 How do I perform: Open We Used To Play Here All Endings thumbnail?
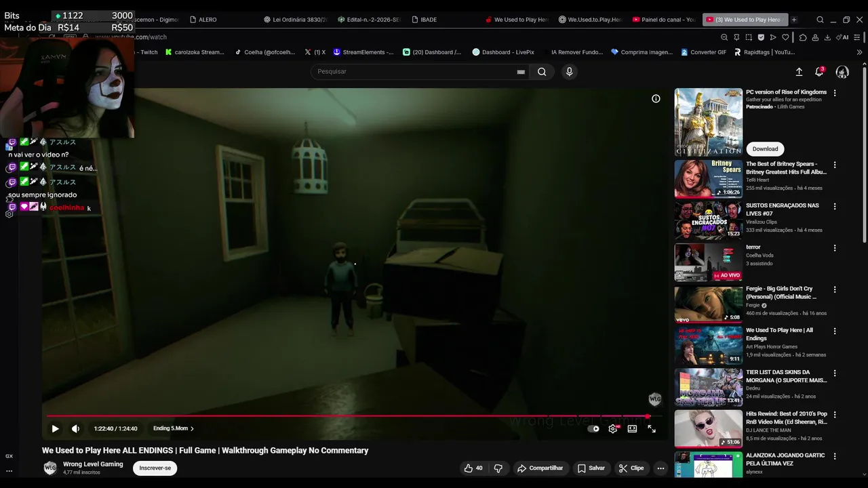[709, 345]
